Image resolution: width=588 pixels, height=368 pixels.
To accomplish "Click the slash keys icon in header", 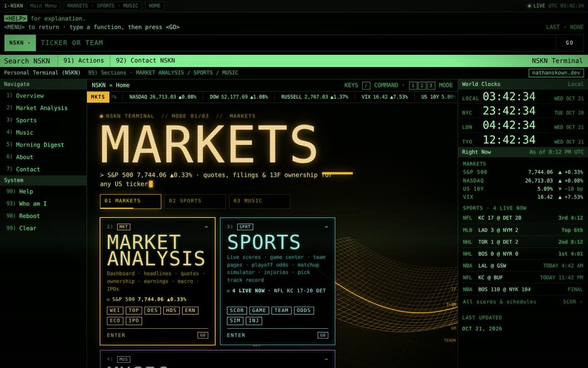I will tap(366, 85).
